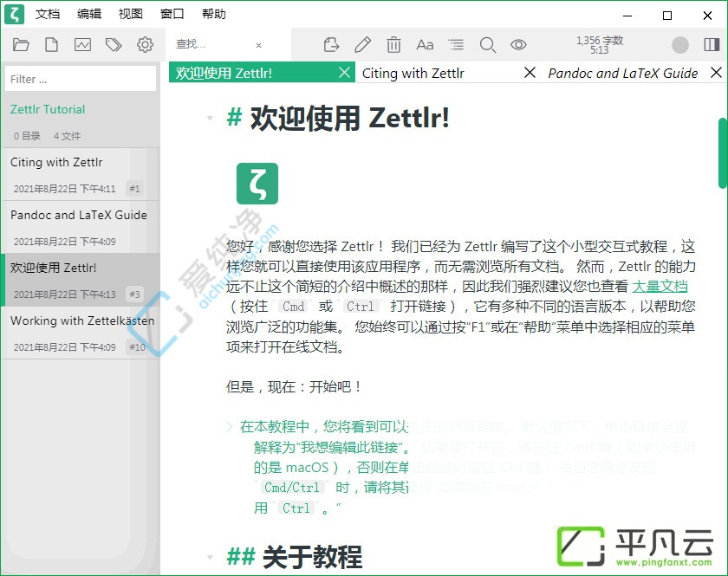Screen dimensions: 728x576
Task: Click the export/share document icon
Action: (331, 45)
